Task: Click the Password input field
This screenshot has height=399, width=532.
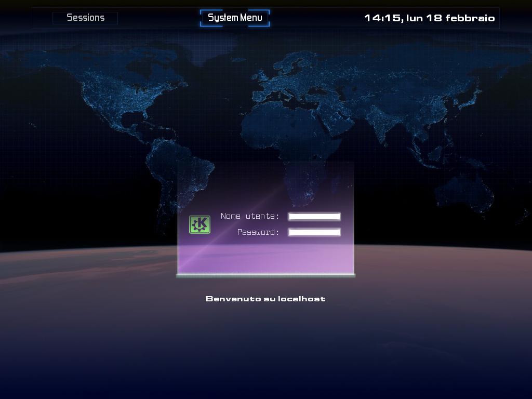Action: click(x=314, y=232)
